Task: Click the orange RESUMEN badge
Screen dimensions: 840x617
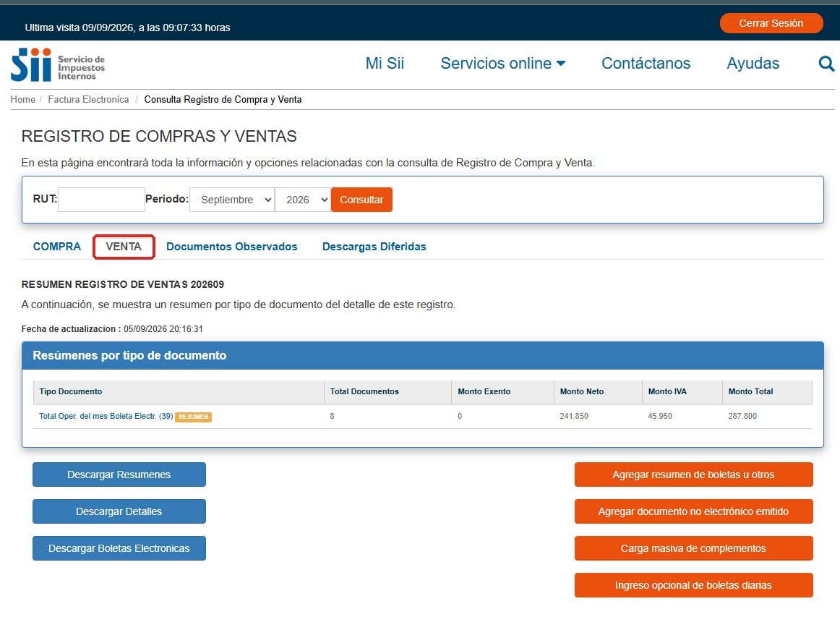Action: pyautogui.click(x=194, y=417)
